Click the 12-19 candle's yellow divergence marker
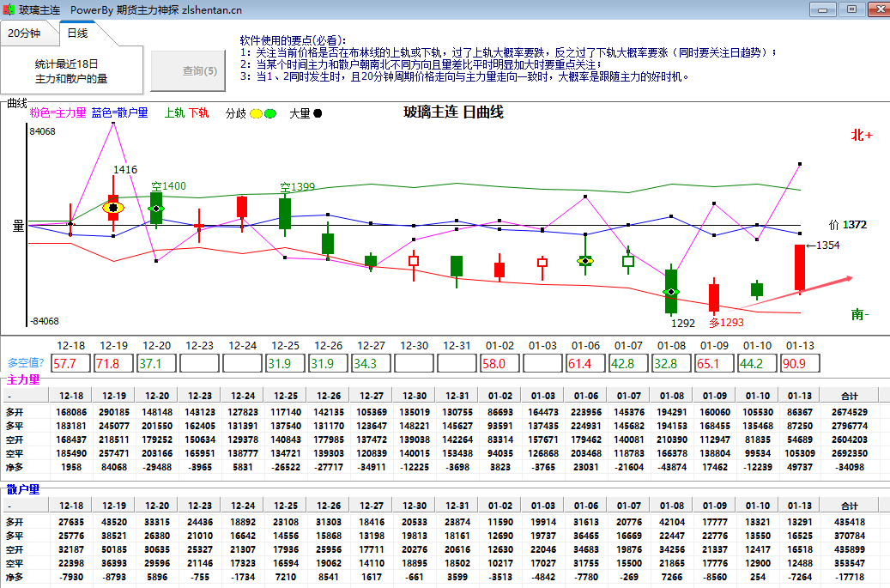This screenshot has height=588, width=890. (x=113, y=208)
